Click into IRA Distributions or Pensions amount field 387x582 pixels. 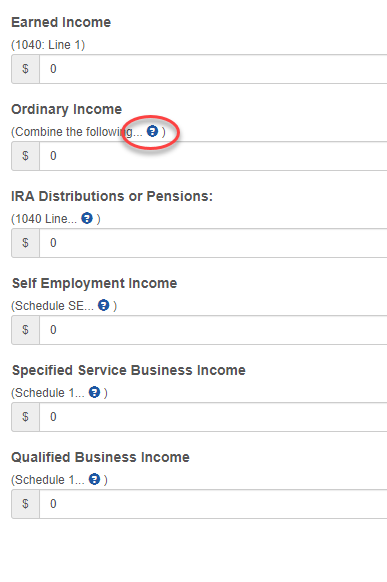tap(213, 243)
